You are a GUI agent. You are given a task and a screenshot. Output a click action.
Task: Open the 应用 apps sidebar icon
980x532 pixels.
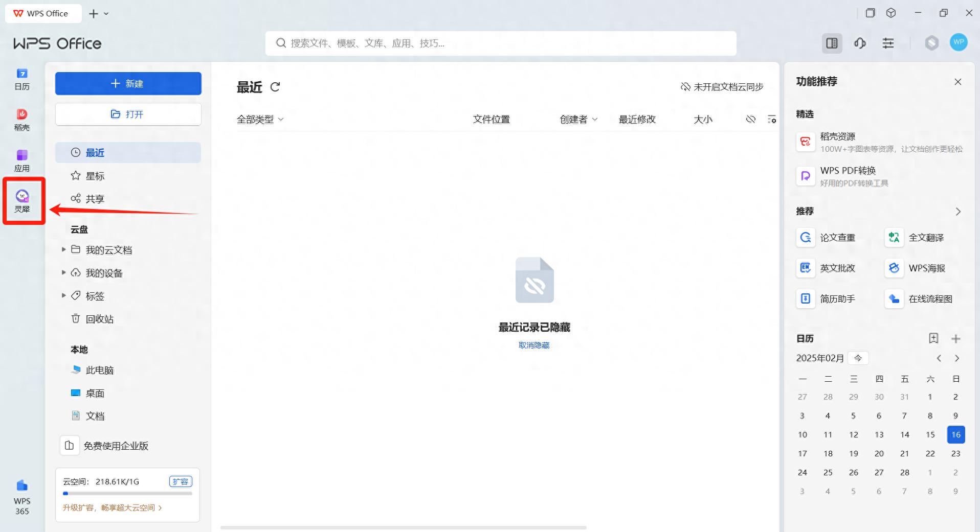pyautogui.click(x=22, y=161)
